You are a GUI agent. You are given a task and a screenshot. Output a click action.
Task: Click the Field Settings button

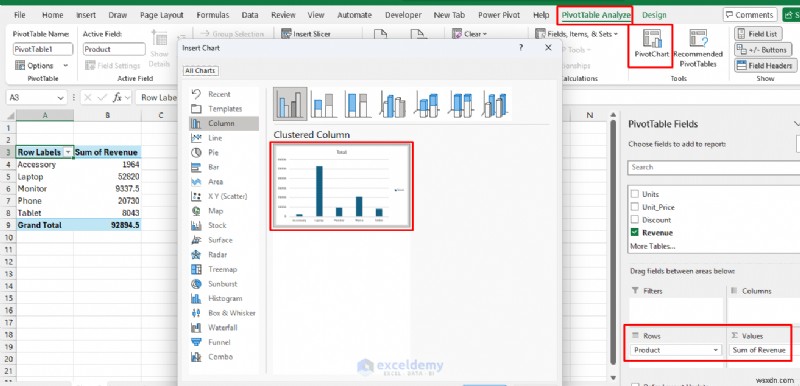pos(113,66)
